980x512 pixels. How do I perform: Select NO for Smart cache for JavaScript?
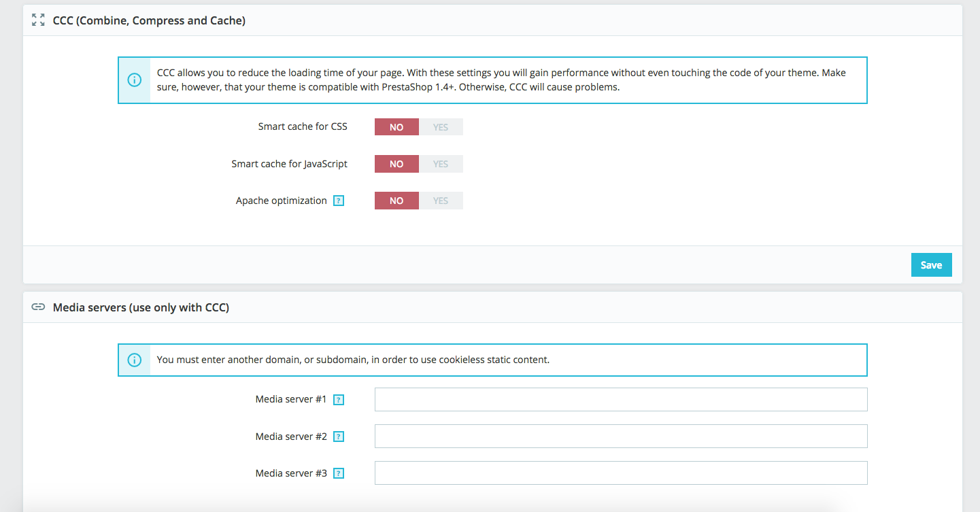[x=396, y=164]
